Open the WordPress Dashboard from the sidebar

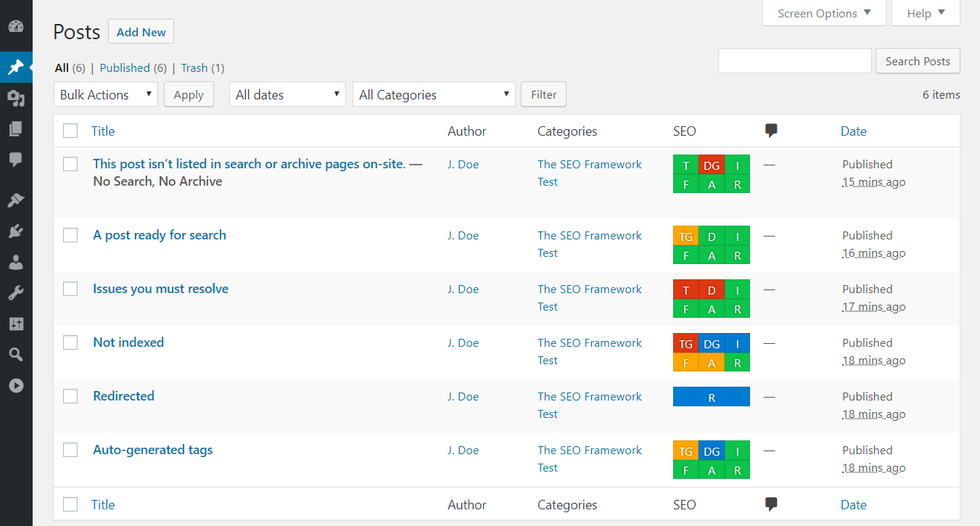click(x=16, y=26)
